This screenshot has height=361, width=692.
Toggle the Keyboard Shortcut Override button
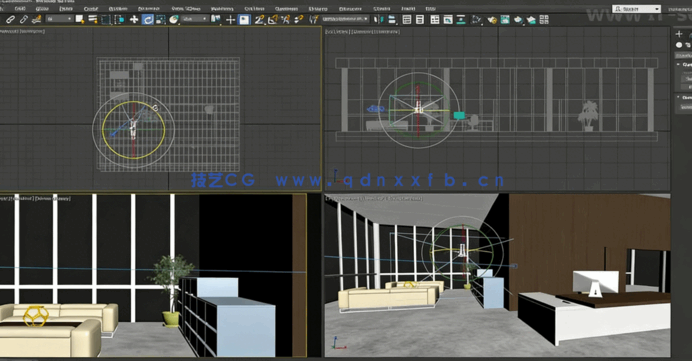244,19
